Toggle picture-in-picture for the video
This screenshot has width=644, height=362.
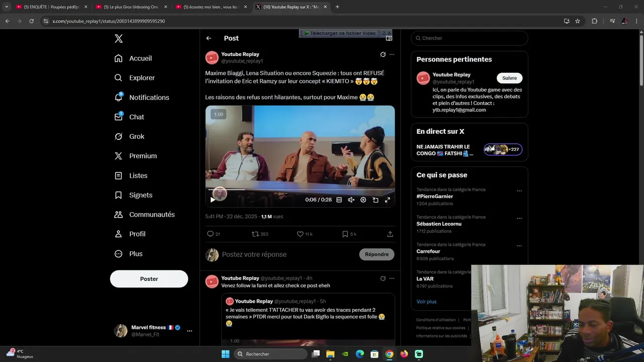[375, 200]
